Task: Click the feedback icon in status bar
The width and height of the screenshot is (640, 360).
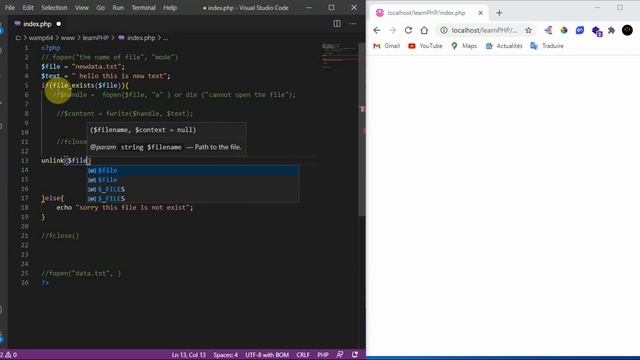Action: [x=340, y=355]
